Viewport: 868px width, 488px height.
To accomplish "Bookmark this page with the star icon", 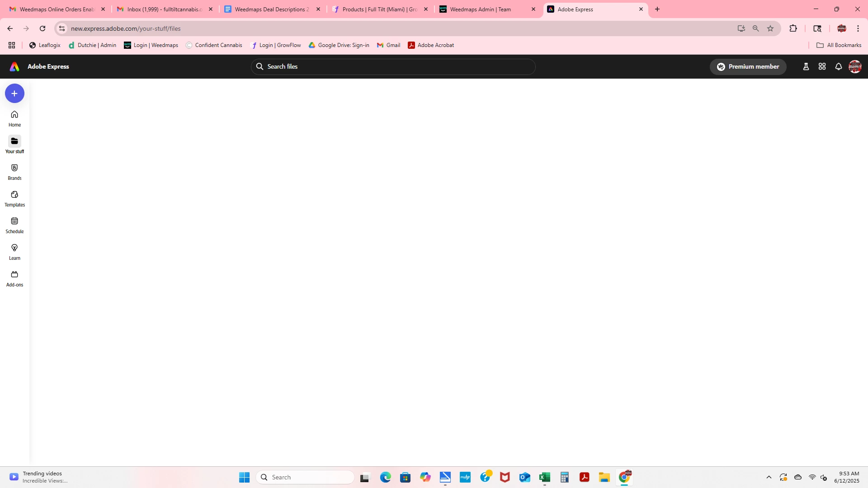I will pyautogui.click(x=770, y=28).
